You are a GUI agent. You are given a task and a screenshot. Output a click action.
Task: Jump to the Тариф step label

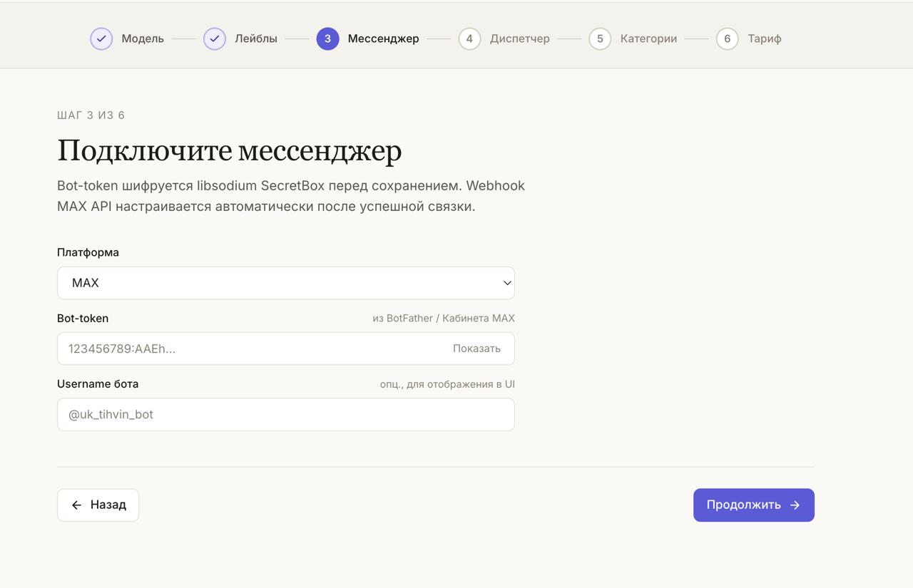pyautogui.click(x=765, y=38)
